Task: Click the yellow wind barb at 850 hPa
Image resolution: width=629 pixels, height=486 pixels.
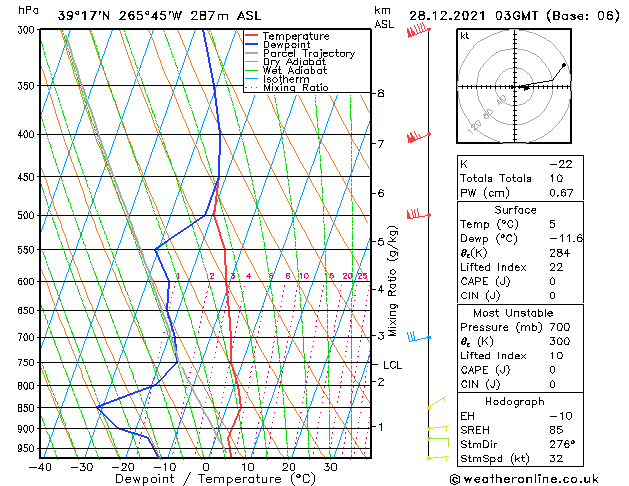Action: tap(437, 403)
